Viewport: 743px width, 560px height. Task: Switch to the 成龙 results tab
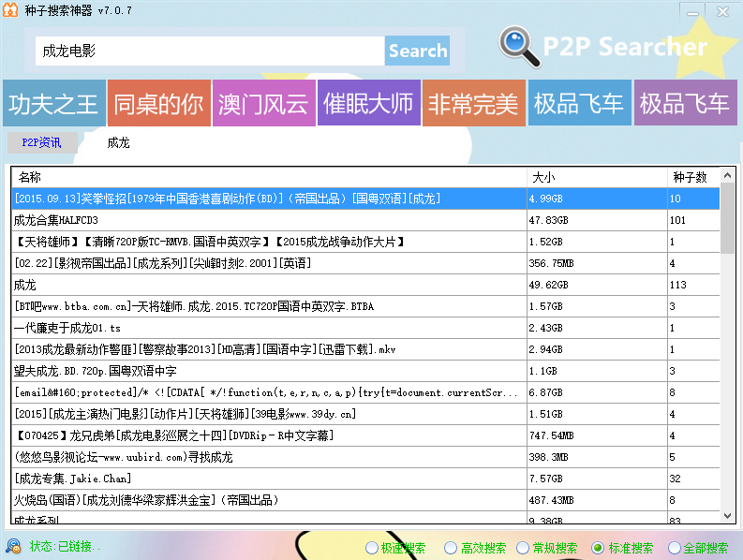click(118, 142)
